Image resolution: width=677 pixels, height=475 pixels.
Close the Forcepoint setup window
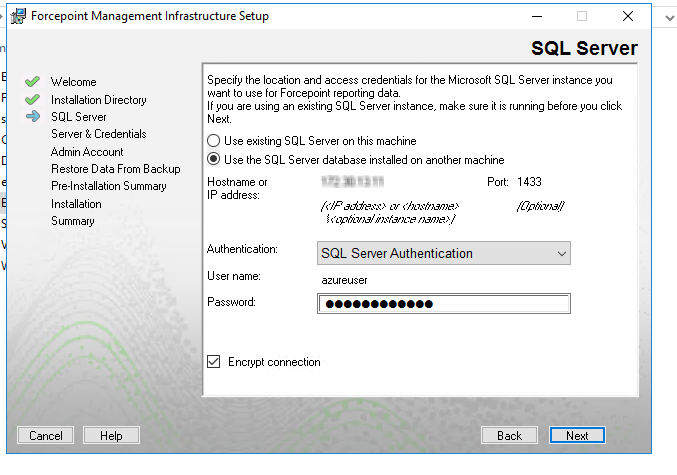[x=628, y=16]
